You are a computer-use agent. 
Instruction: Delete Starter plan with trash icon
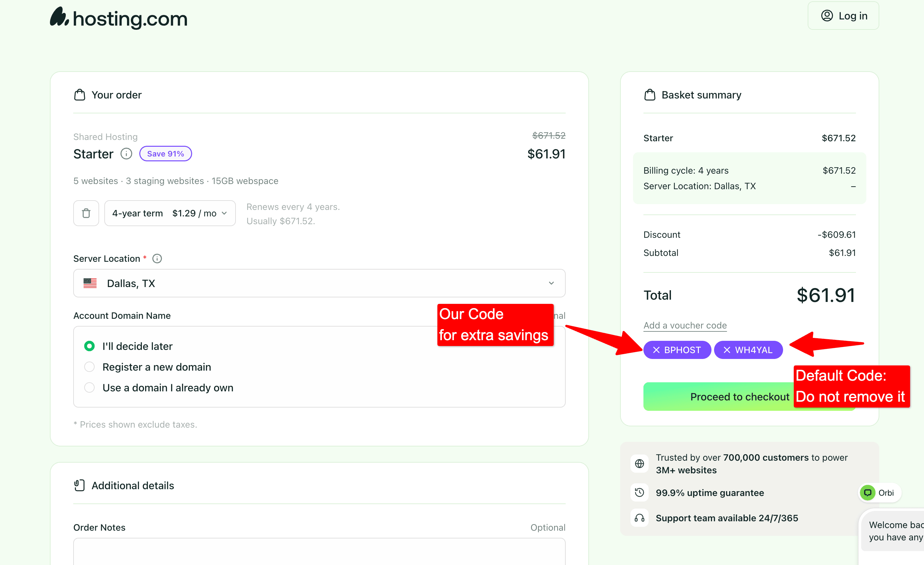[86, 213]
